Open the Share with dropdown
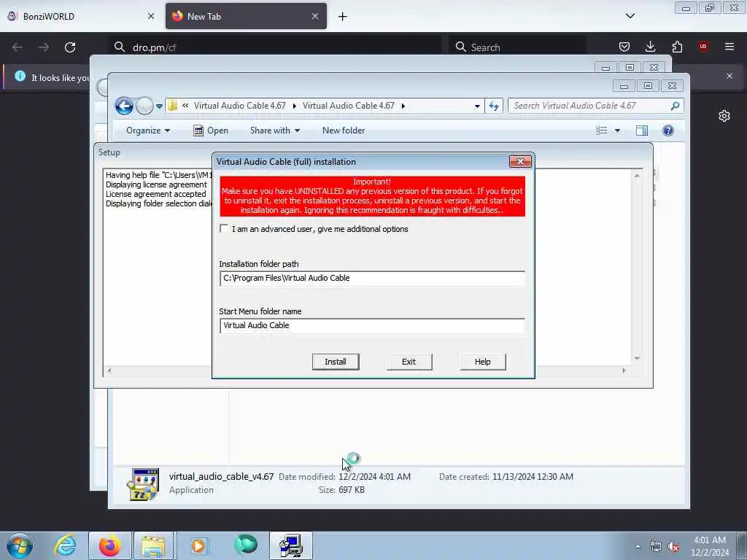The width and height of the screenshot is (747, 560). [x=275, y=131]
